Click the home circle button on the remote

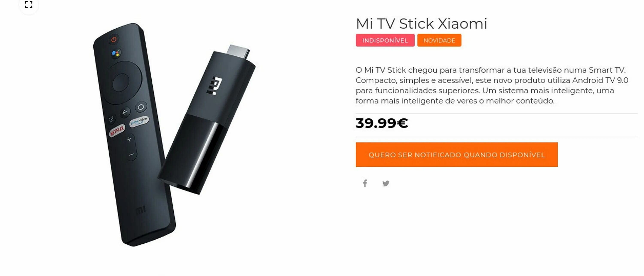coord(141,107)
